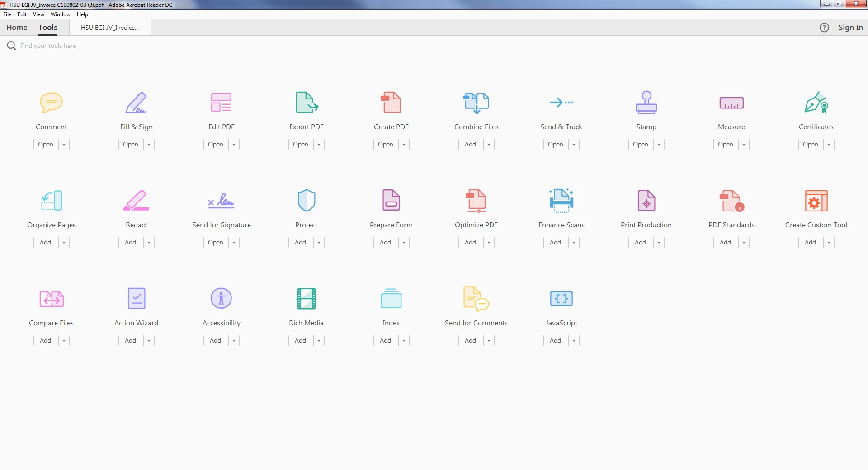
Task: Expand the Fill & Sign dropdown arrow
Action: [x=149, y=145]
